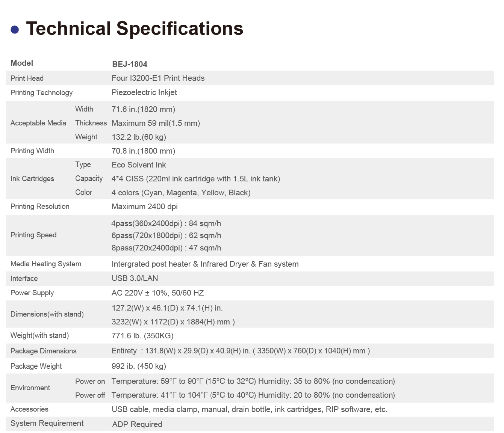Image resolution: width=504 pixels, height=433 pixels.
Task: Click the Media Heating System label
Action: (x=46, y=264)
